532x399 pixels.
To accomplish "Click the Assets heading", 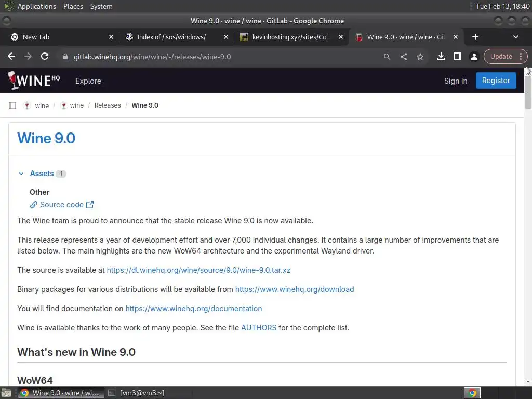I will [42, 174].
